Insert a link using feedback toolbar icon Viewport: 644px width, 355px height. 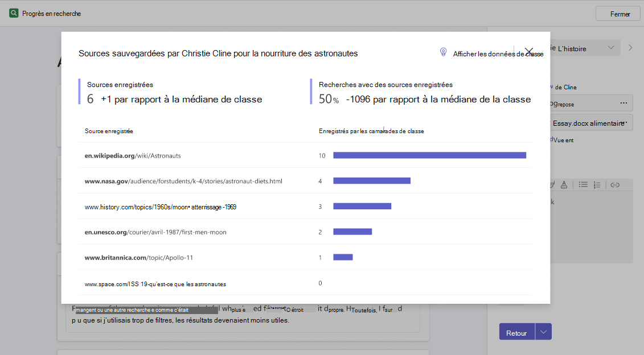pyautogui.click(x=615, y=185)
